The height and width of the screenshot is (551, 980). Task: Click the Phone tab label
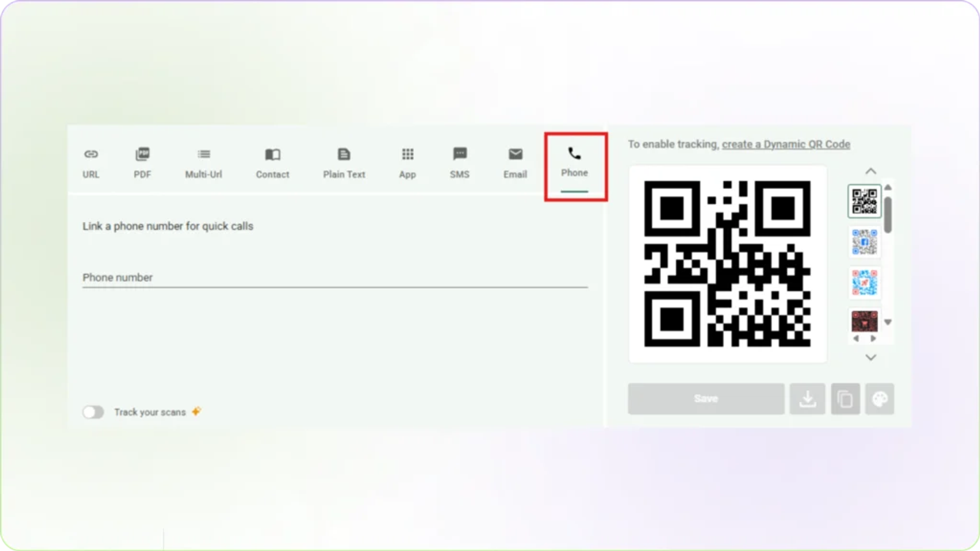point(574,173)
